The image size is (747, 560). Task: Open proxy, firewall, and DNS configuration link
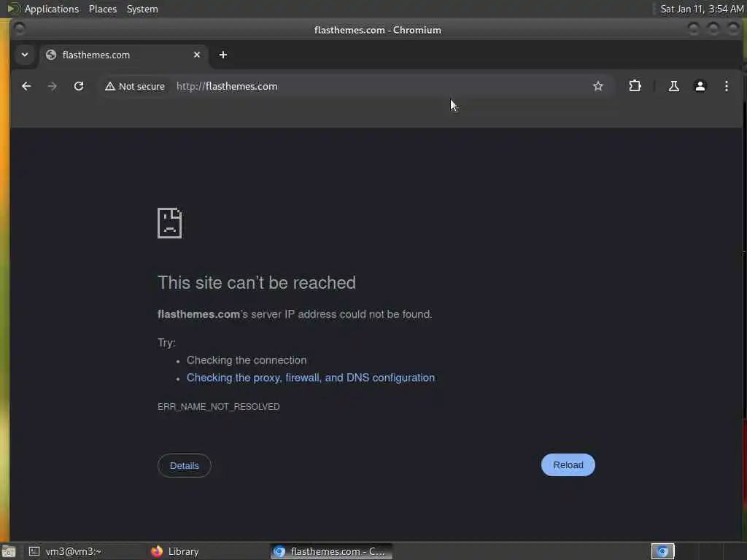[x=311, y=378]
